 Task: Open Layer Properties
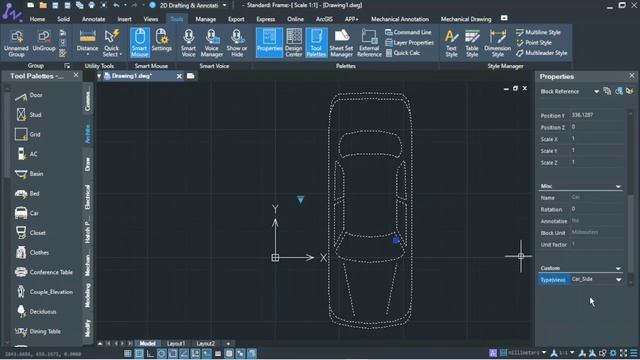click(409, 42)
